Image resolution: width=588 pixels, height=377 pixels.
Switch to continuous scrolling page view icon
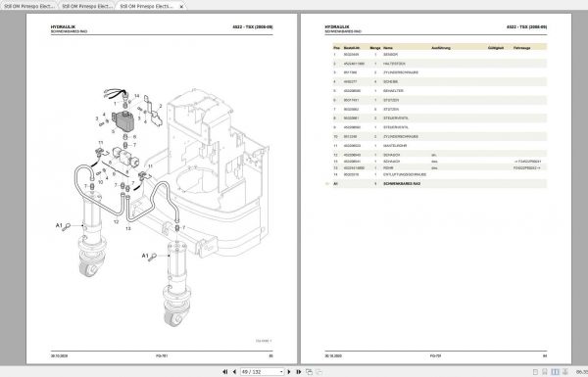tap(545, 372)
